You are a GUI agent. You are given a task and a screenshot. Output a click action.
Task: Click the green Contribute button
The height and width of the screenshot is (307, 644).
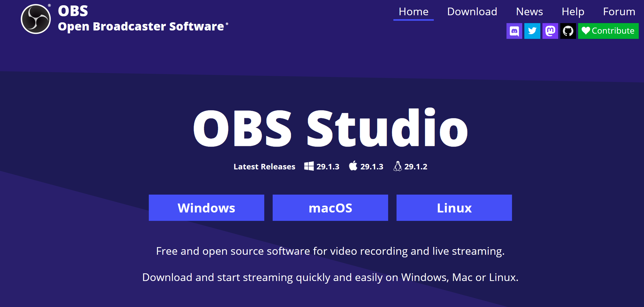point(608,31)
